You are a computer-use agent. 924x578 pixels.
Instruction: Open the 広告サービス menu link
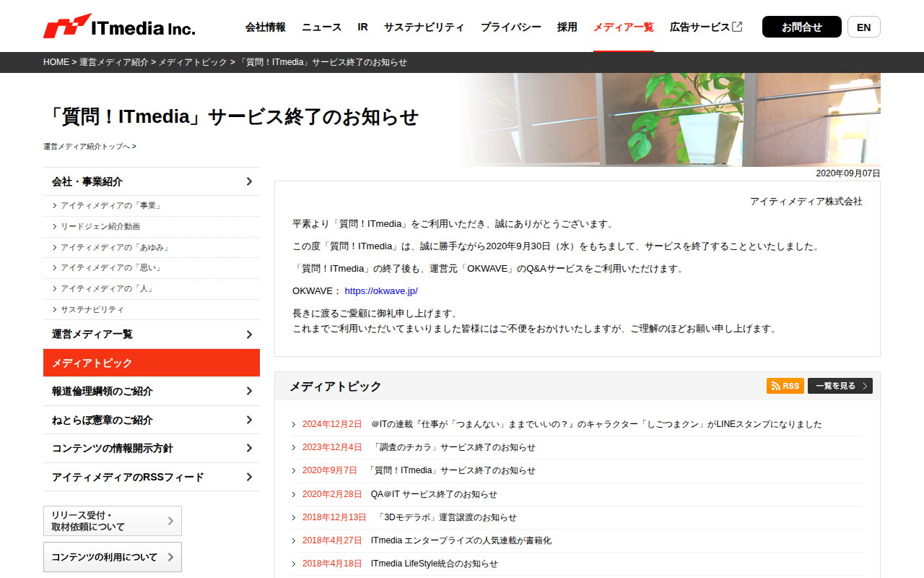[700, 27]
